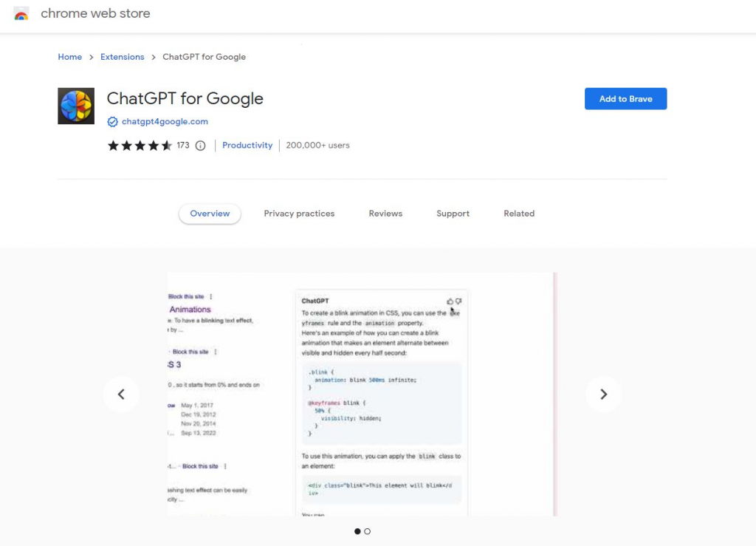756x546 pixels.
Task: Go to the Support tab
Action: (453, 214)
